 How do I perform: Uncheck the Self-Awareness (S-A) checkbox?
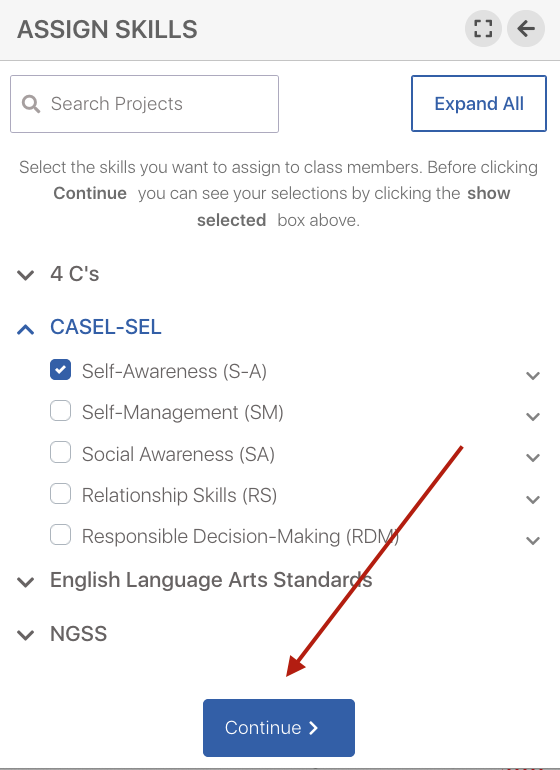coord(60,370)
